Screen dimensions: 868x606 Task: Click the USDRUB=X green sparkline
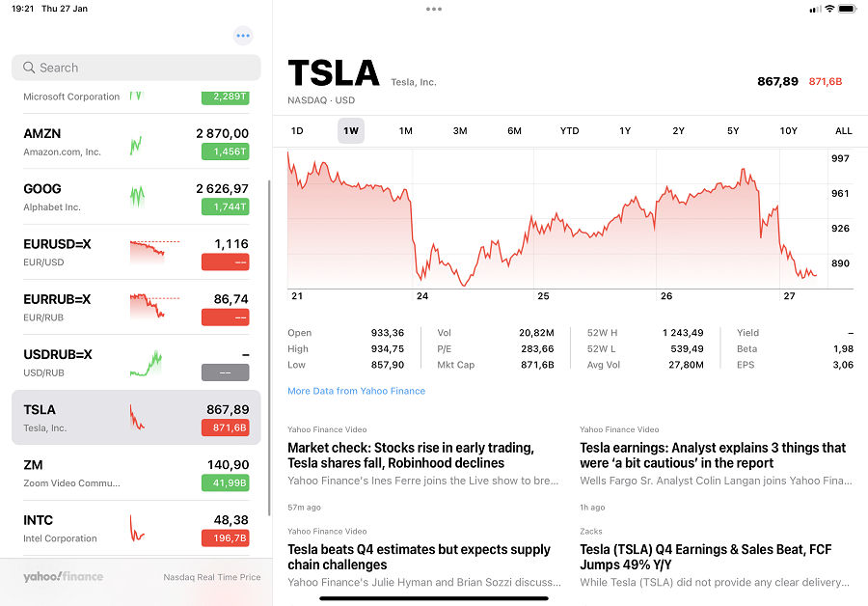tap(147, 364)
